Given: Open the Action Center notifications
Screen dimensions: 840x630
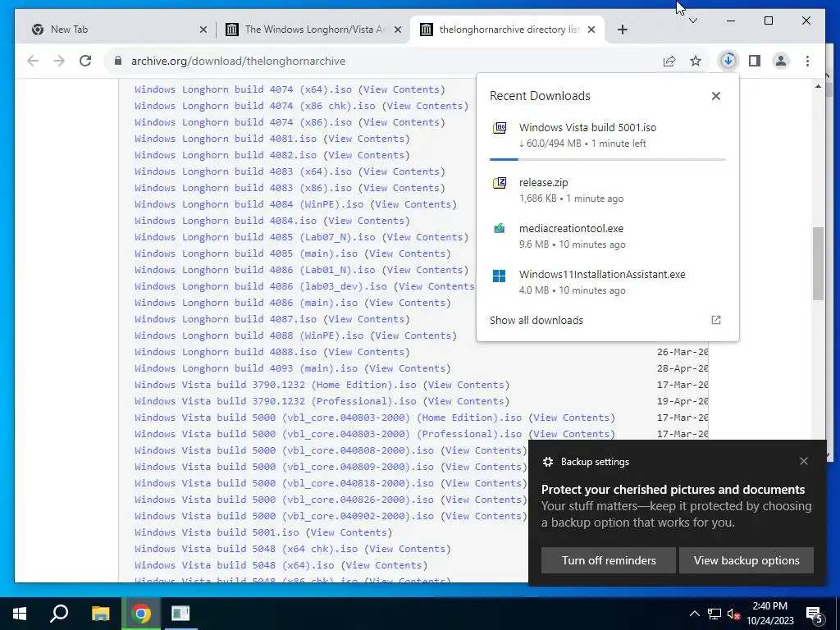Looking at the screenshot, I should pos(815,614).
